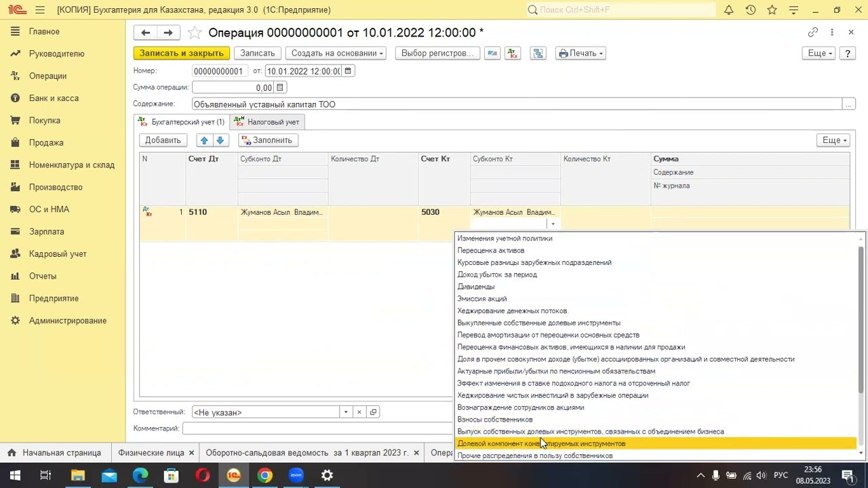Toggle the Субконто Кт dropdown arrow
This screenshot has height=488, width=868.
pos(553,224)
